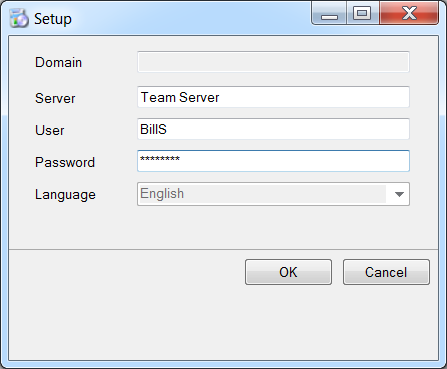Screen dimensions: 447x369
Task: Maximize the Setup window
Action: click(362, 13)
